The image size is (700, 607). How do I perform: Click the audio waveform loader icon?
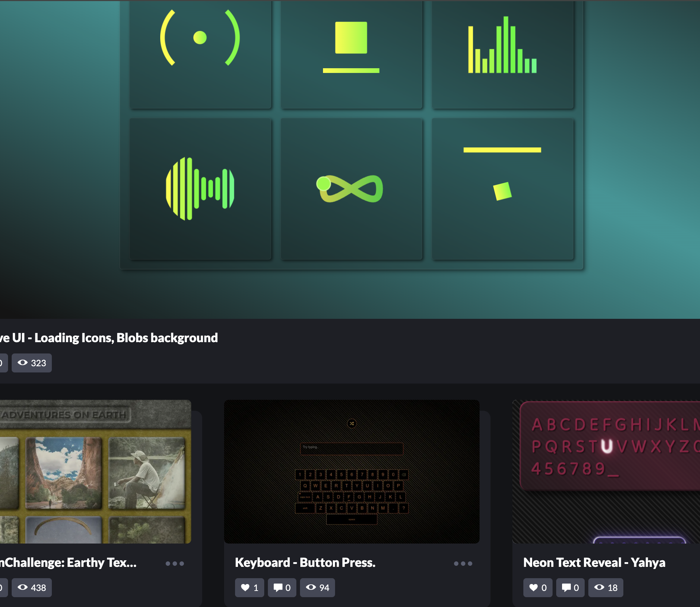[x=200, y=188]
